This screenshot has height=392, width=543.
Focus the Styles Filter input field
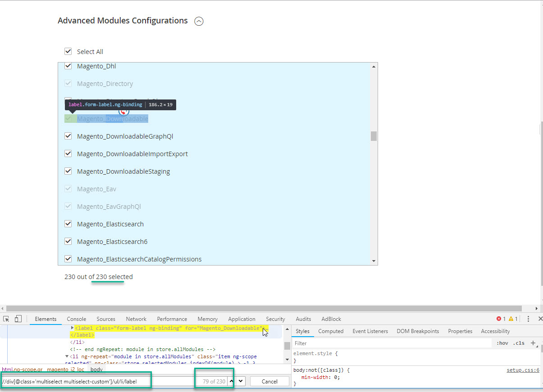(x=392, y=343)
